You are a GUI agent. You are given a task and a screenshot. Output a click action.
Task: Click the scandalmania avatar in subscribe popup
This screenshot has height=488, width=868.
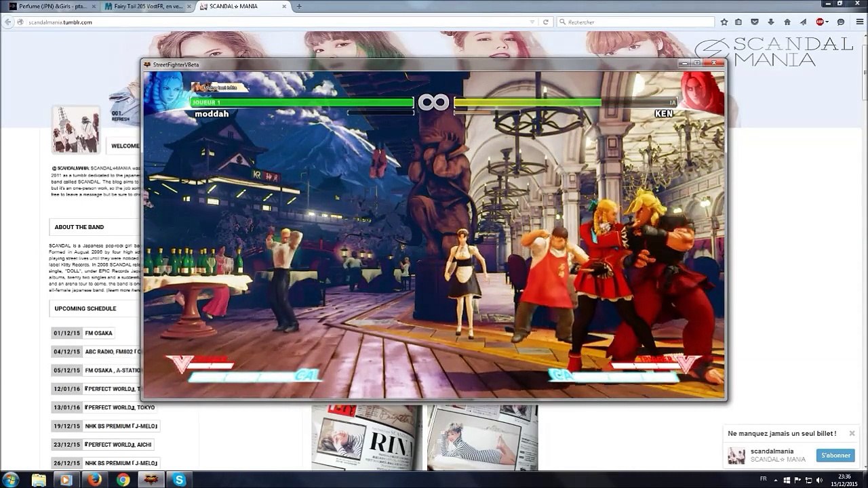click(736, 455)
